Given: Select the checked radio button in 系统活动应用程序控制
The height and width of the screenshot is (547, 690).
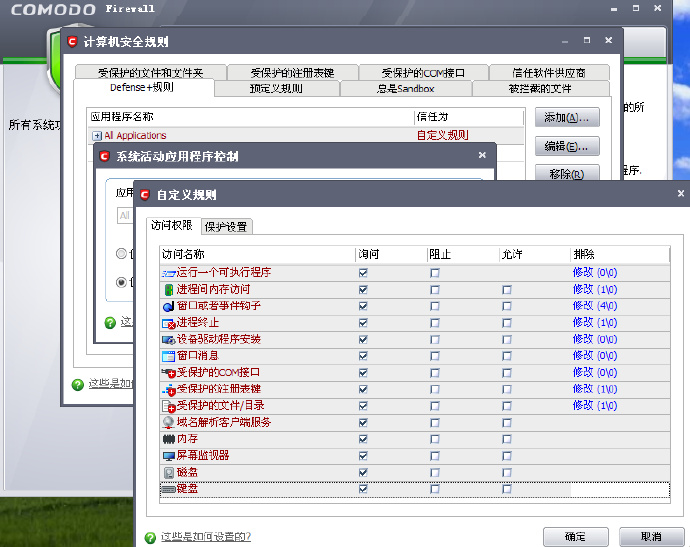Looking at the screenshot, I should (x=121, y=282).
